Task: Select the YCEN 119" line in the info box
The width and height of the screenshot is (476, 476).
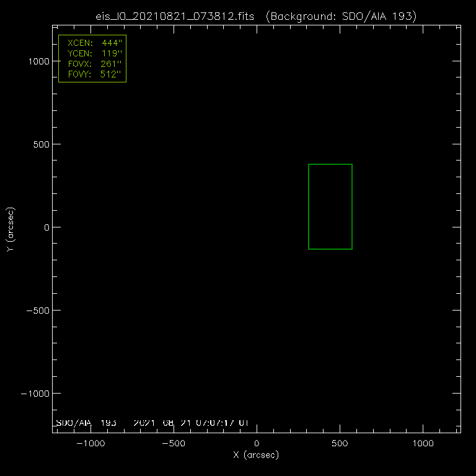Action: tap(92, 54)
